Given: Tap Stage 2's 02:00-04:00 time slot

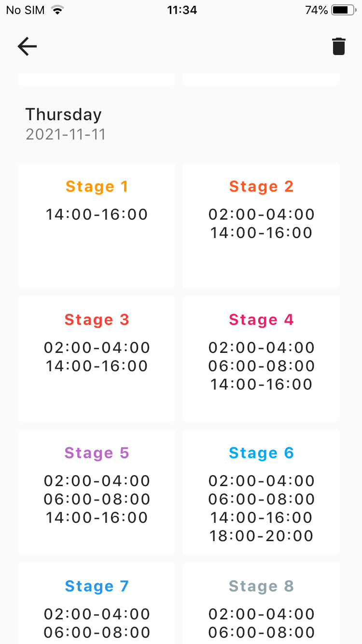Looking at the screenshot, I should tap(261, 214).
